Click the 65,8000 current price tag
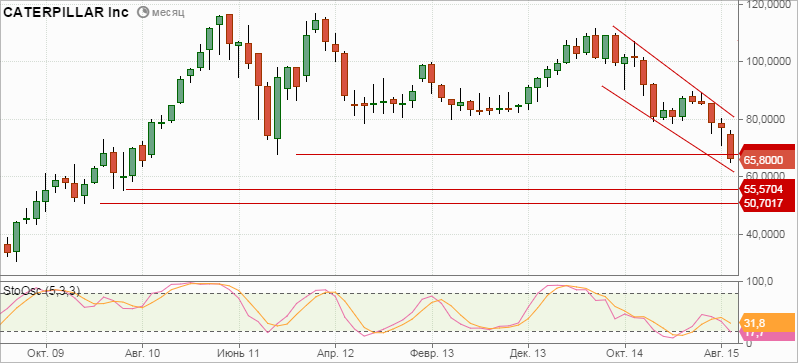This screenshot has height=363, width=798. point(766,160)
